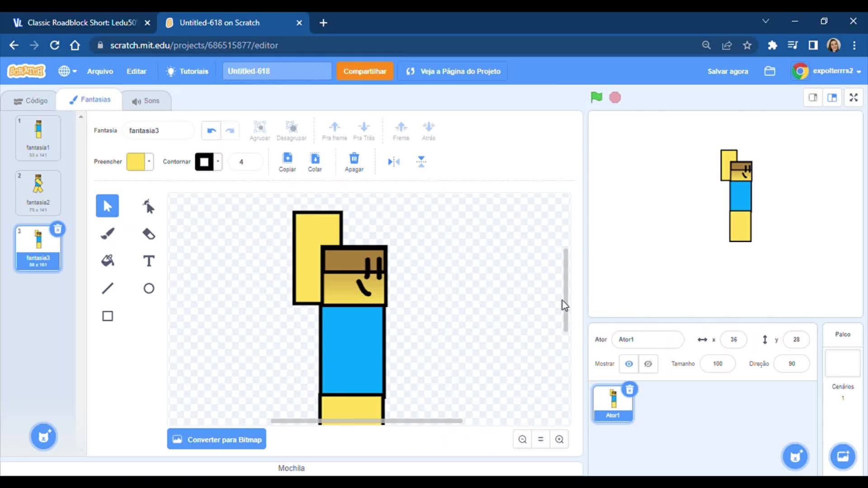Select the Reshape tool
This screenshot has height=488, width=868.
click(149, 206)
